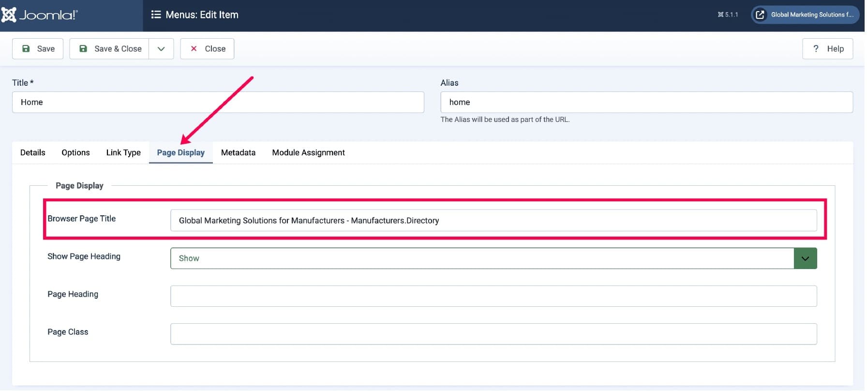Click the Close button

pos(207,49)
